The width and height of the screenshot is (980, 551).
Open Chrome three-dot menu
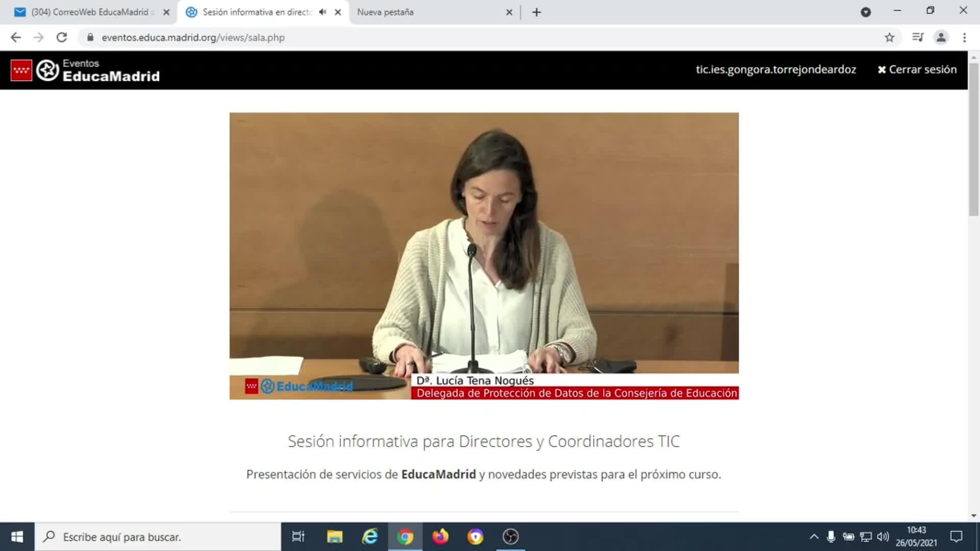click(x=964, y=37)
